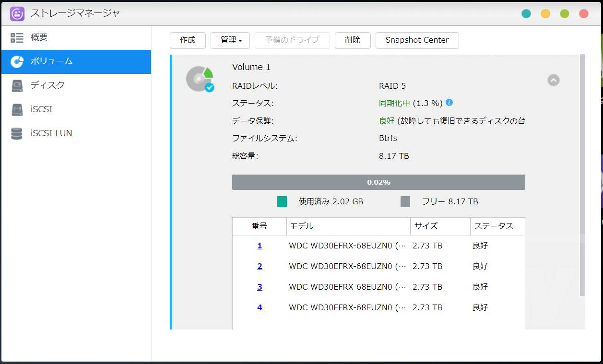603x364 pixels.
Task: Click the 同期化中 (1.3 %) status text
Action: pyautogui.click(x=411, y=103)
